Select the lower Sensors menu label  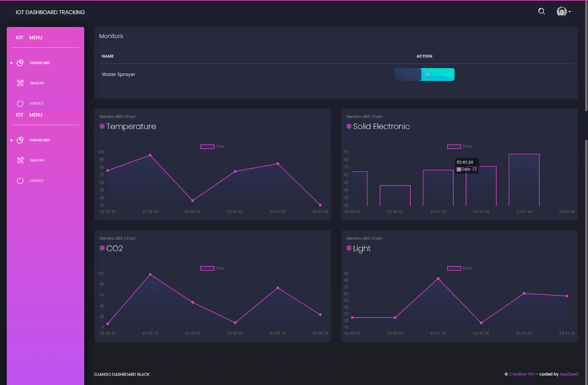pos(37,160)
